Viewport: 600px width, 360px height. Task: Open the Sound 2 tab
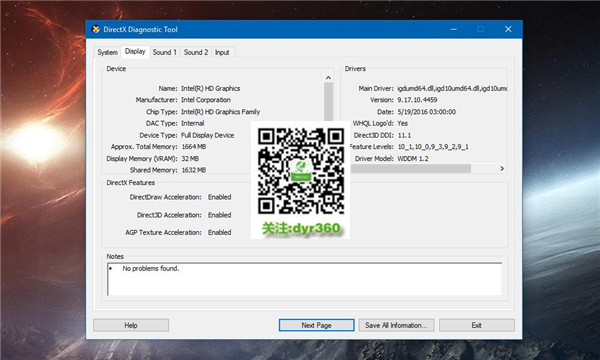196,52
